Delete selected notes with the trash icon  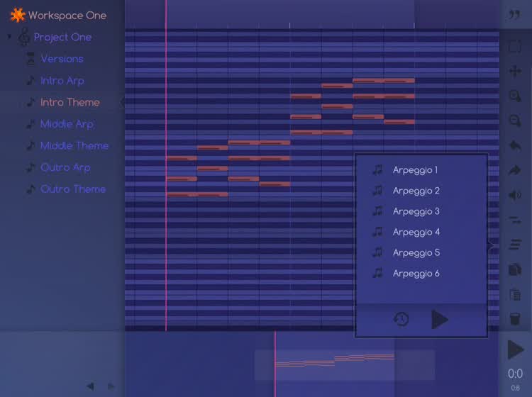pyautogui.click(x=515, y=319)
